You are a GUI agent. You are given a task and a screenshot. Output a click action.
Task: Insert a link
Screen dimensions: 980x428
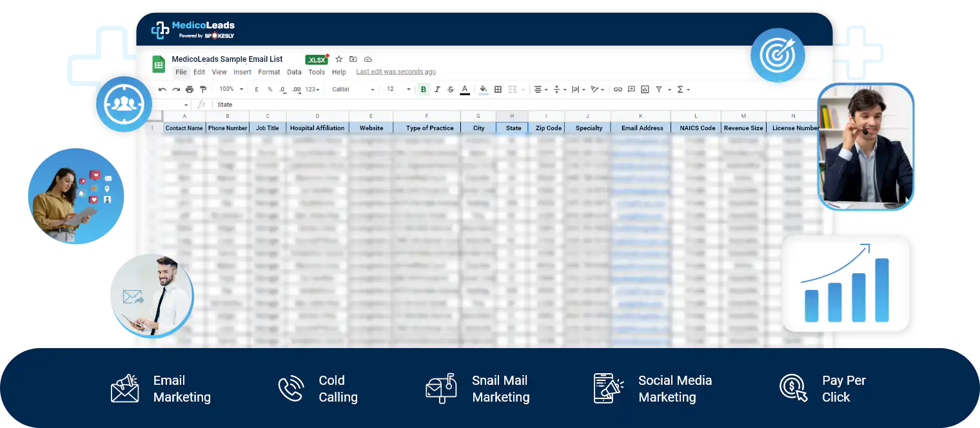[618, 90]
